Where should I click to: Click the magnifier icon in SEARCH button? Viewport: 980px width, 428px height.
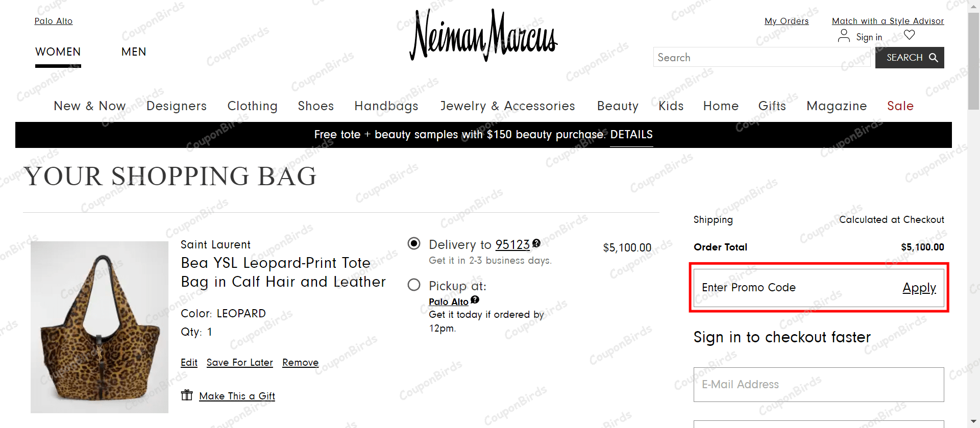click(x=934, y=57)
